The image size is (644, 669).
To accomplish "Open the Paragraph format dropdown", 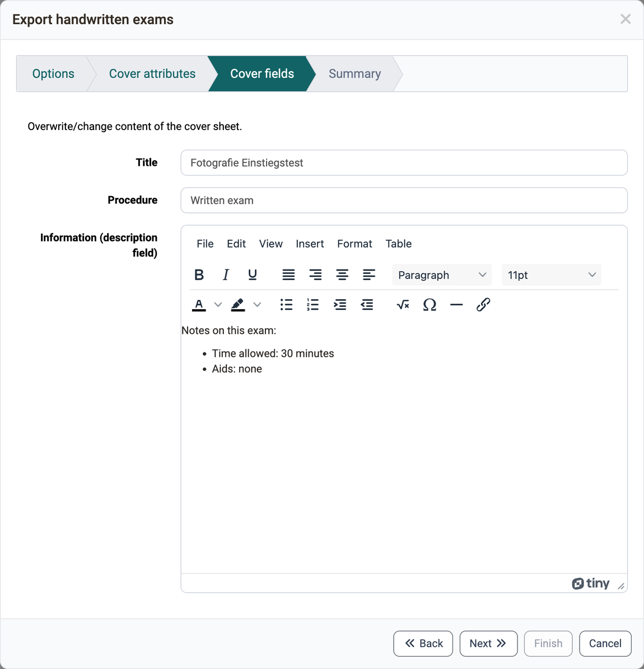I will click(x=442, y=275).
